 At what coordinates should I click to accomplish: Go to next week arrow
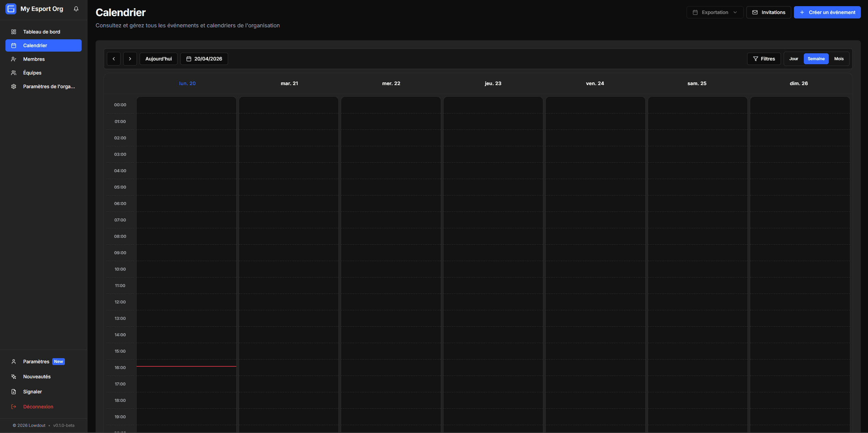click(130, 59)
